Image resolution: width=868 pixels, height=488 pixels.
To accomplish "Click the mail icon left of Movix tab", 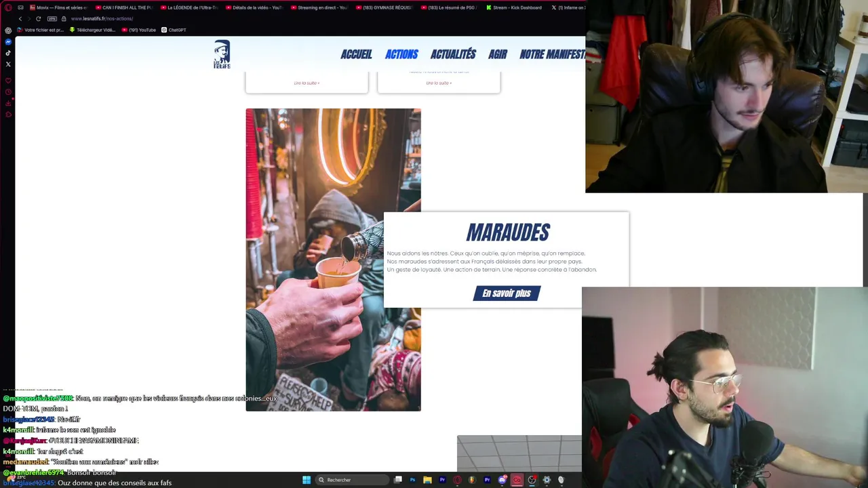I will (20, 7).
